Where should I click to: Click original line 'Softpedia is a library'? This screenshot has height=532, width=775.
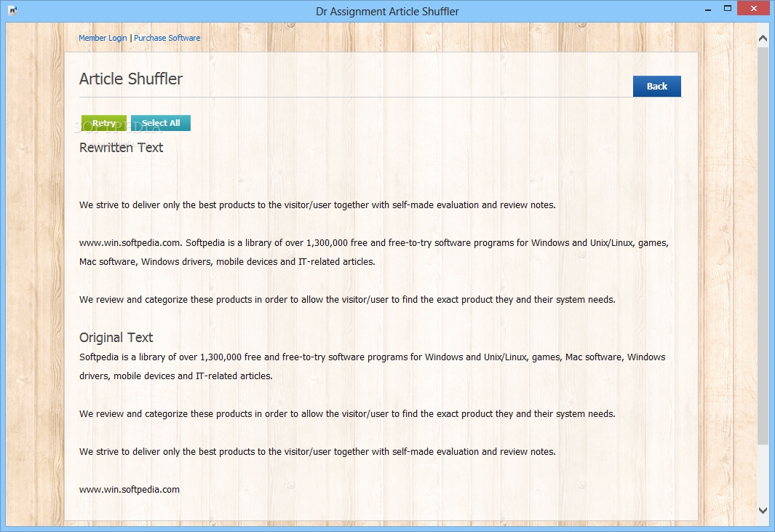click(372, 357)
